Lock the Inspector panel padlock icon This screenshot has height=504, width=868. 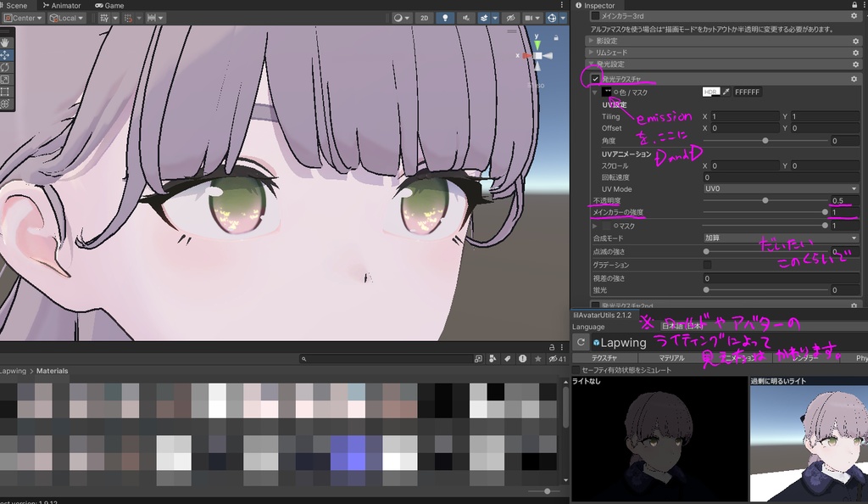coord(854,5)
